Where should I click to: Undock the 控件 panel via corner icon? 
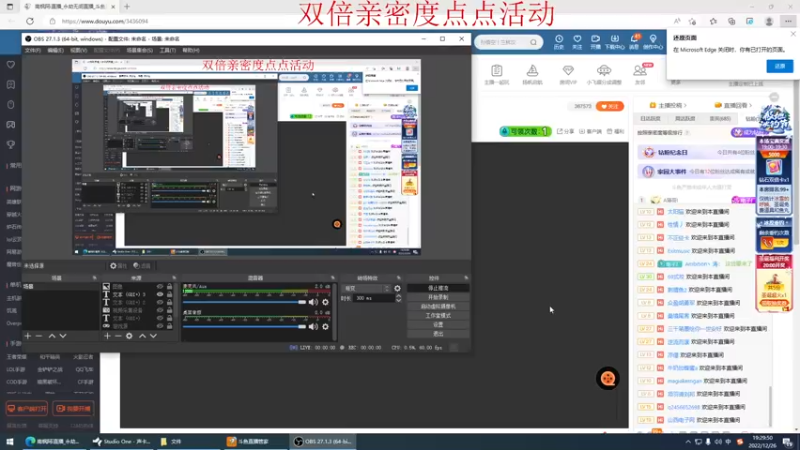click(x=466, y=278)
